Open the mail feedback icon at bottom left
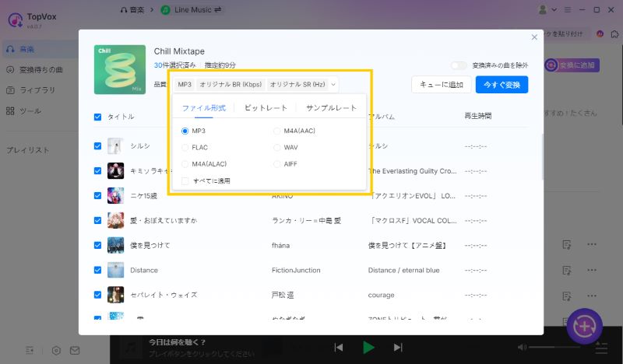Viewport: 623px width, 364px height. [x=75, y=351]
